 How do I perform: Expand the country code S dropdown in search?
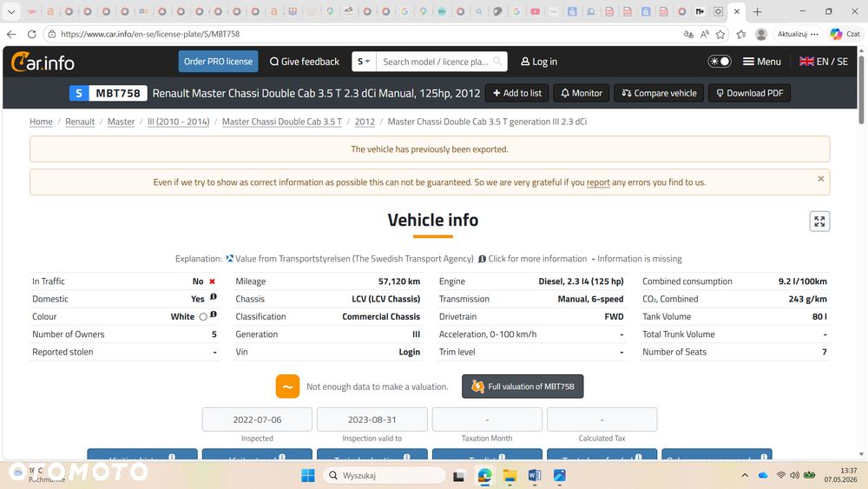click(x=364, y=62)
